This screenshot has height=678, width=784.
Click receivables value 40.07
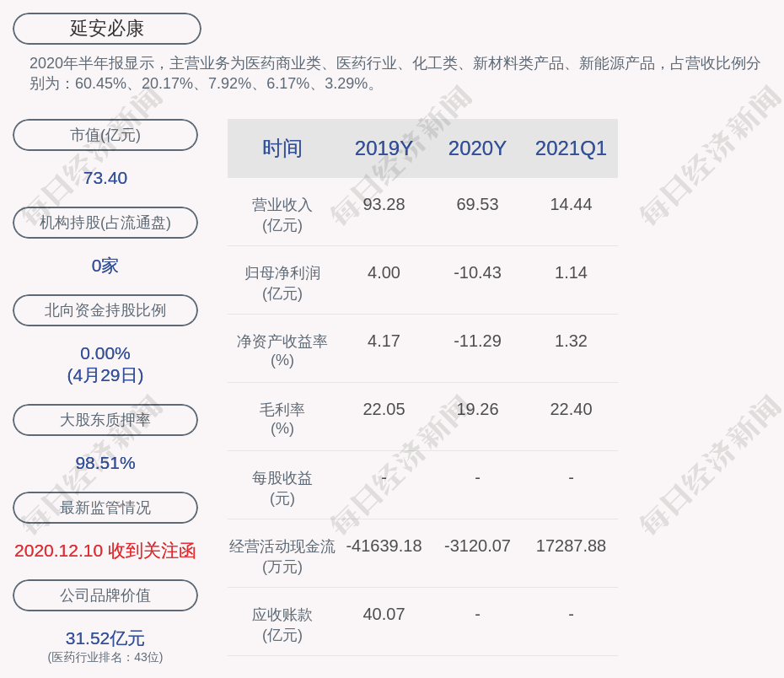384,614
